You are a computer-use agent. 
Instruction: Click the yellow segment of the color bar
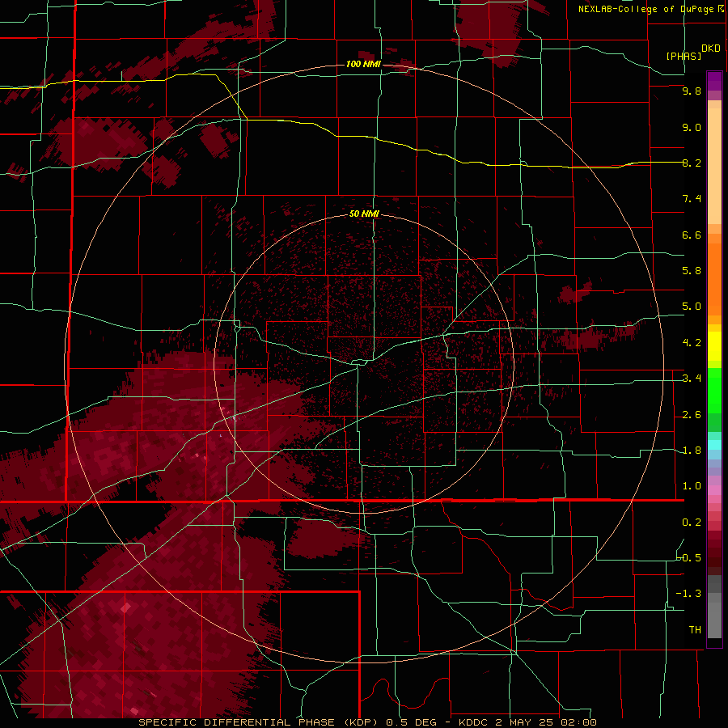click(x=714, y=346)
